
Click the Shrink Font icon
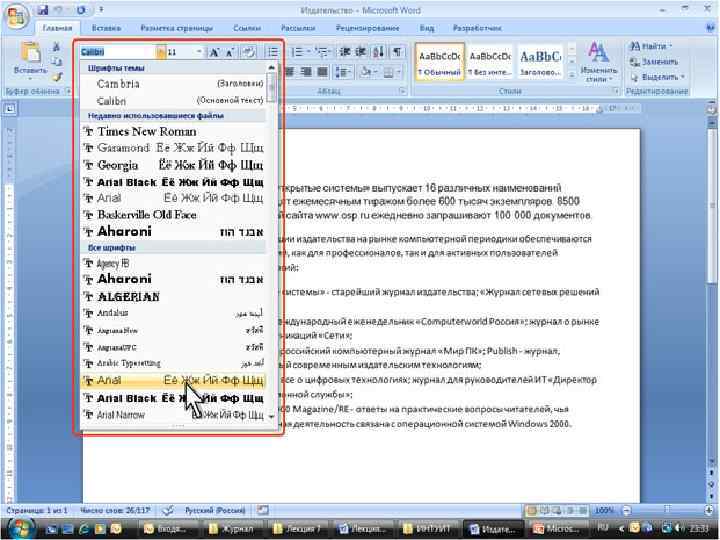230,52
